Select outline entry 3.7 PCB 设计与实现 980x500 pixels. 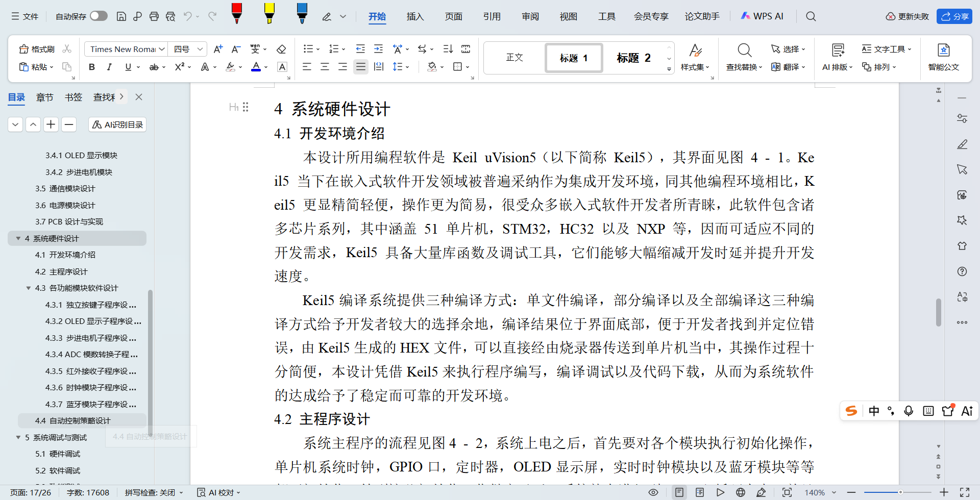tap(69, 221)
